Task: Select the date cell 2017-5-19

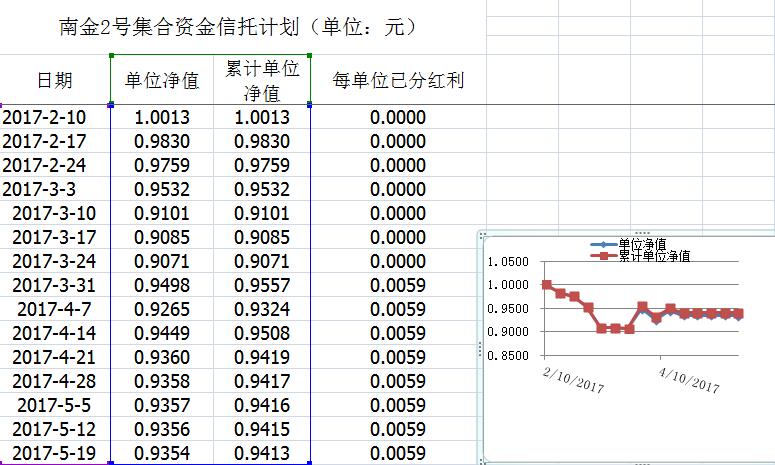Action: click(54, 453)
